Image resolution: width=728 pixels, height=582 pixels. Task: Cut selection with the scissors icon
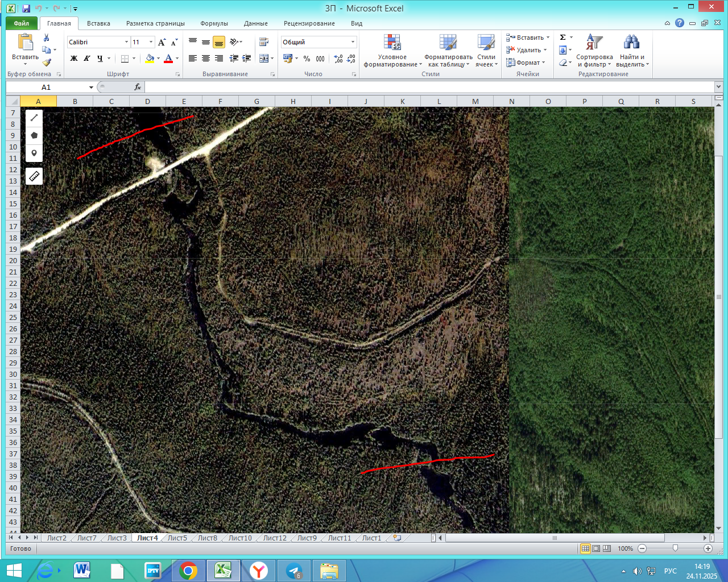coord(47,38)
